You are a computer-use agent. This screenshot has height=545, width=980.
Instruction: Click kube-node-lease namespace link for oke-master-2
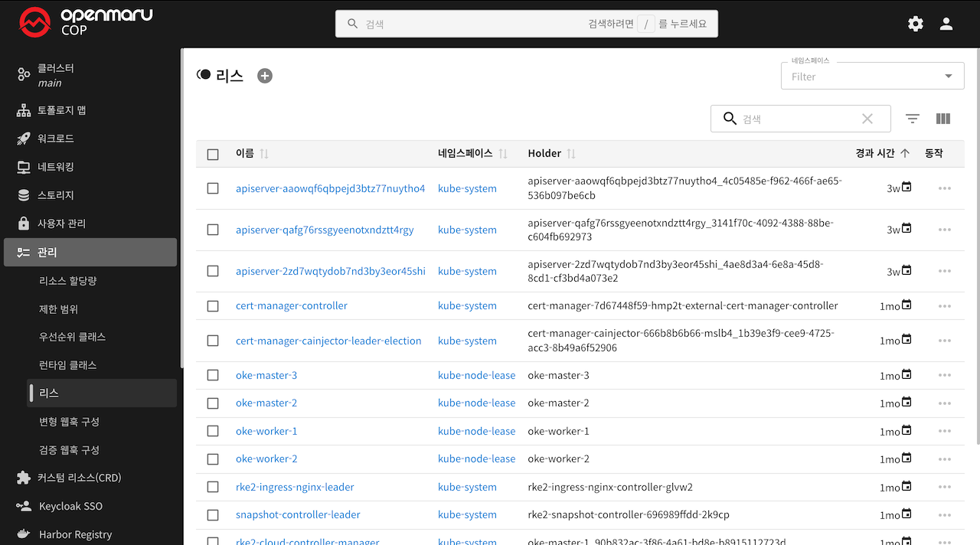tap(476, 403)
